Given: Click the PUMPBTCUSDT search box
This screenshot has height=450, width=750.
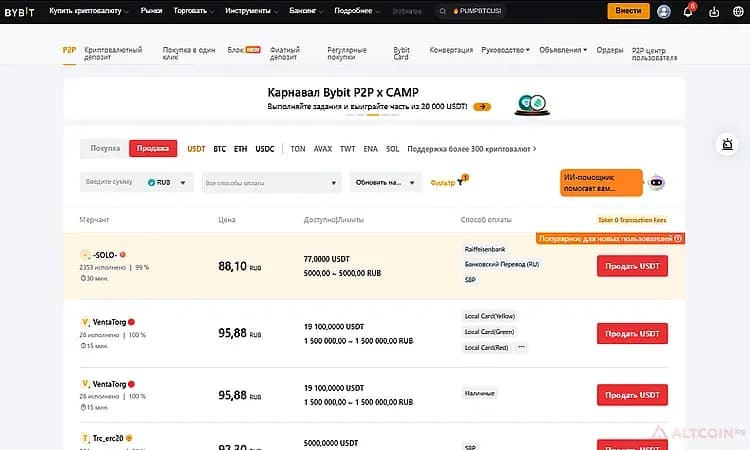Looking at the screenshot, I should coord(471,11).
